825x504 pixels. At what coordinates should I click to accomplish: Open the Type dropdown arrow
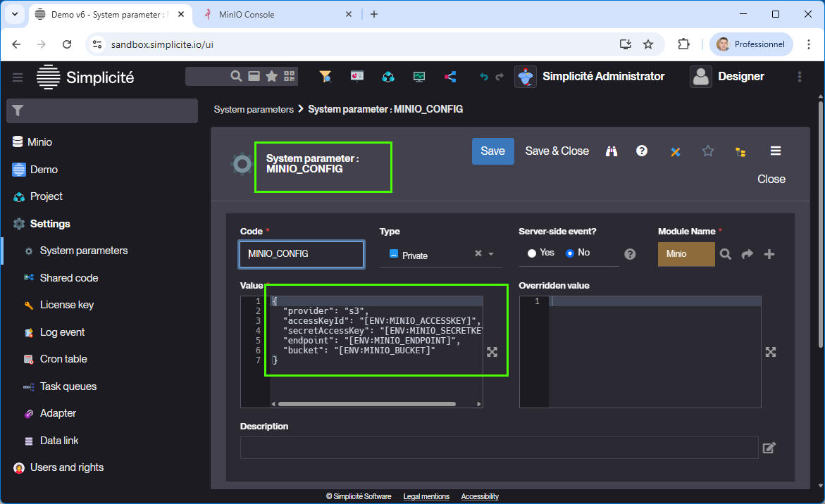coord(491,254)
